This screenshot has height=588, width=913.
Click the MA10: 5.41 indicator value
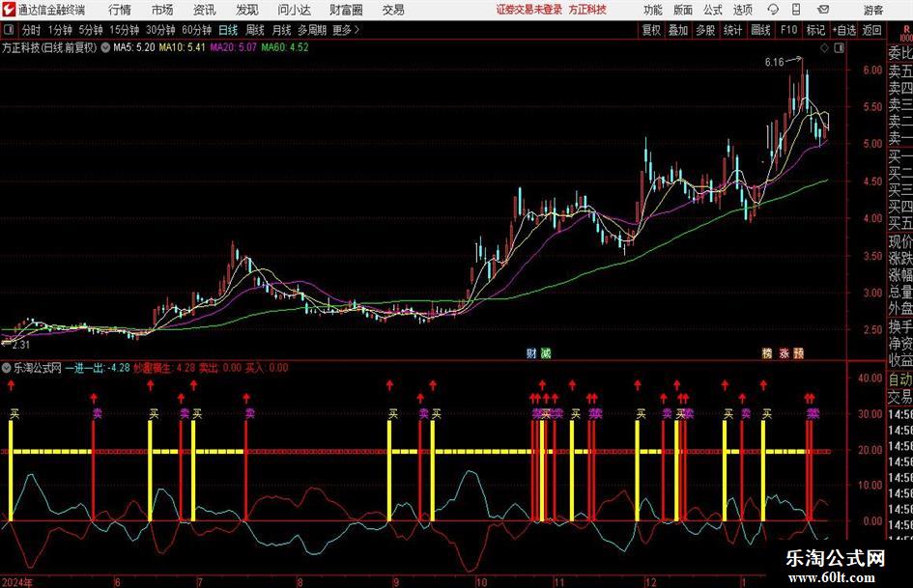[x=182, y=47]
